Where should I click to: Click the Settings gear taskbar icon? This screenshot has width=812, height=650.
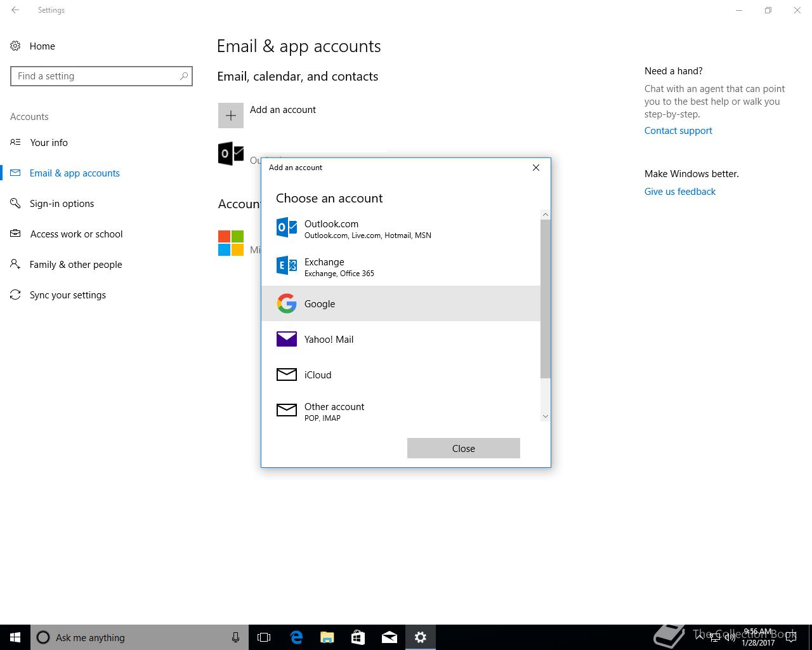click(421, 637)
